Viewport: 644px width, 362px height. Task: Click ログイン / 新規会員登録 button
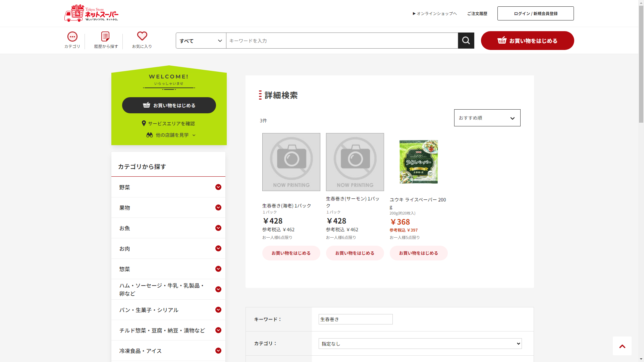point(535,13)
